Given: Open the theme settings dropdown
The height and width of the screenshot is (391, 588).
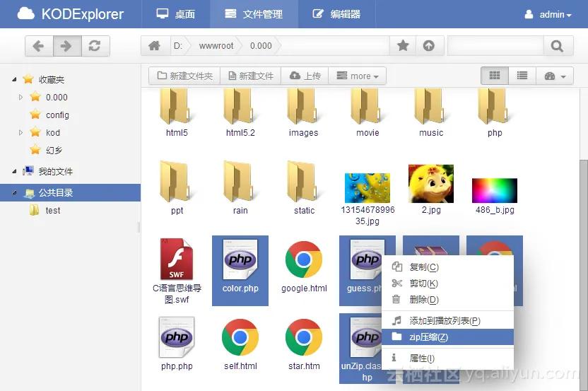Looking at the screenshot, I should click(555, 76).
